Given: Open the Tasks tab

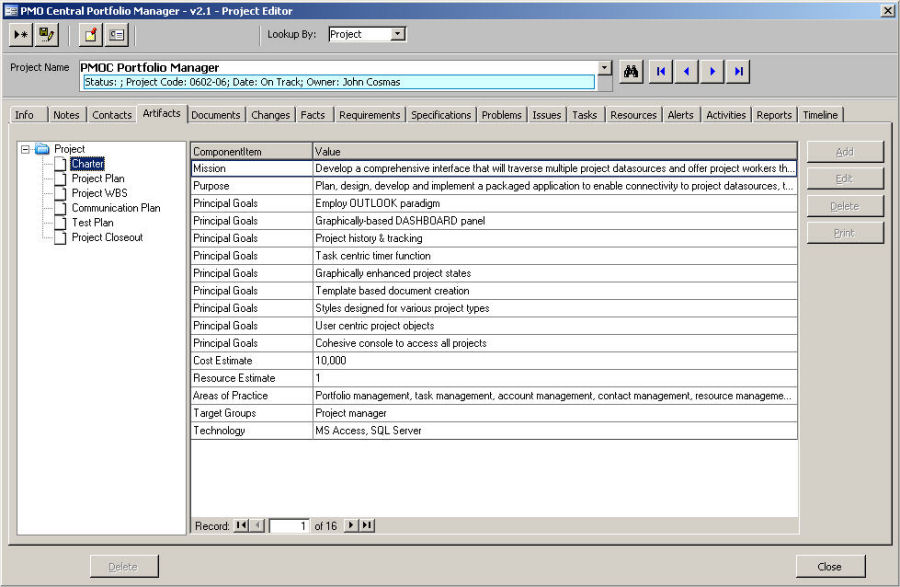Looking at the screenshot, I should [585, 115].
